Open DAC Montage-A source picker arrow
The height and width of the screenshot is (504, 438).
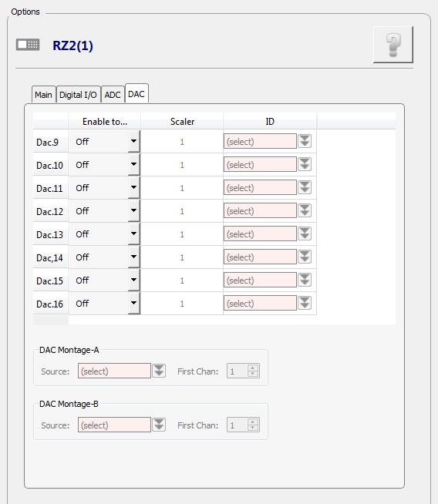(x=159, y=371)
